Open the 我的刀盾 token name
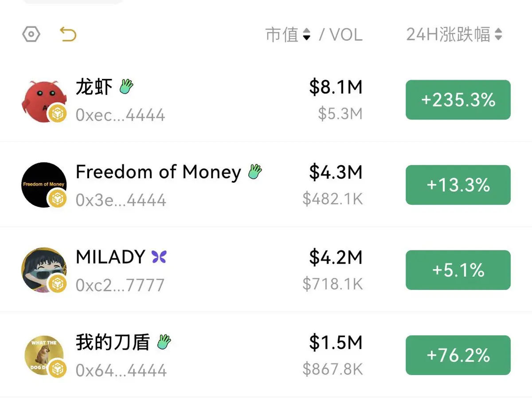The image size is (532, 398). pyautogui.click(x=113, y=342)
